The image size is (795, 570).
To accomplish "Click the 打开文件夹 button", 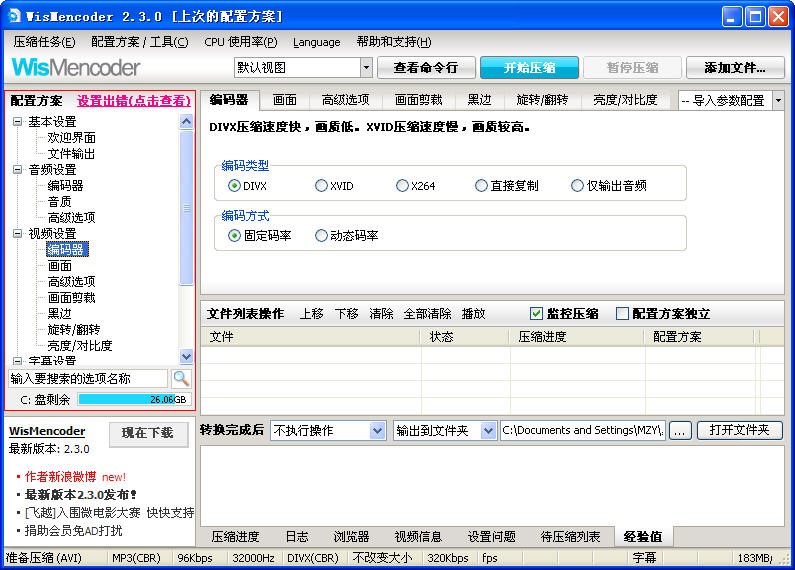I will click(739, 430).
